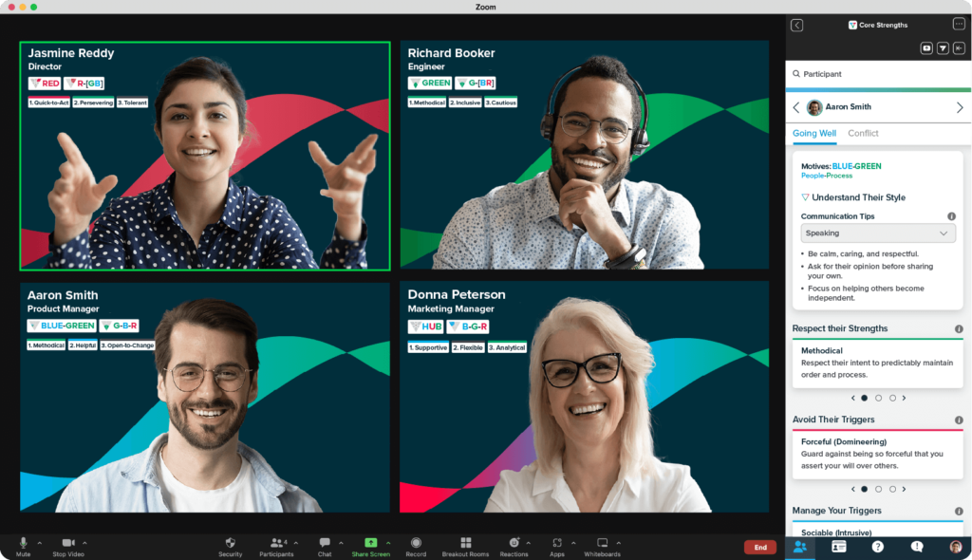Show info for Respect their Strengths

[x=959, y=328]
